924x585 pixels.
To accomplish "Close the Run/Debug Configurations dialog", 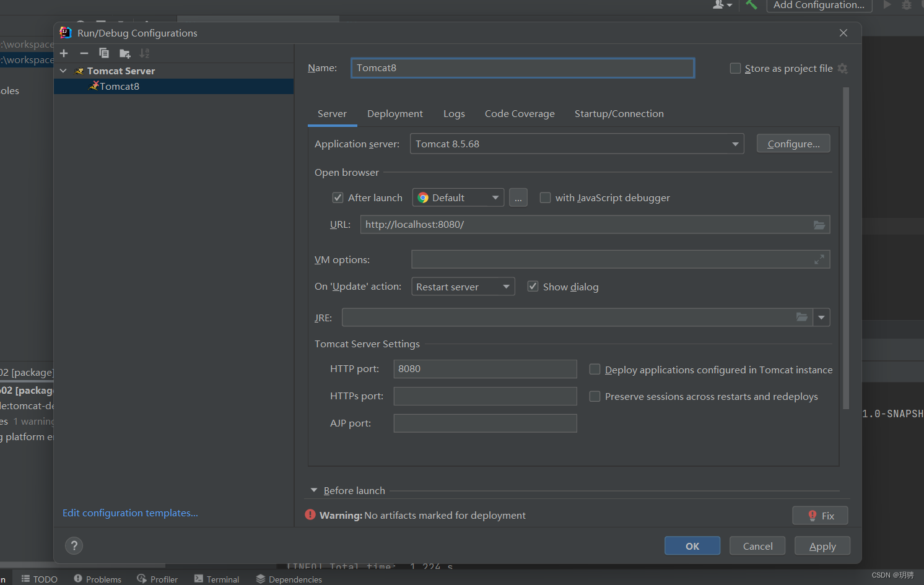I will [x=843, y=33].
